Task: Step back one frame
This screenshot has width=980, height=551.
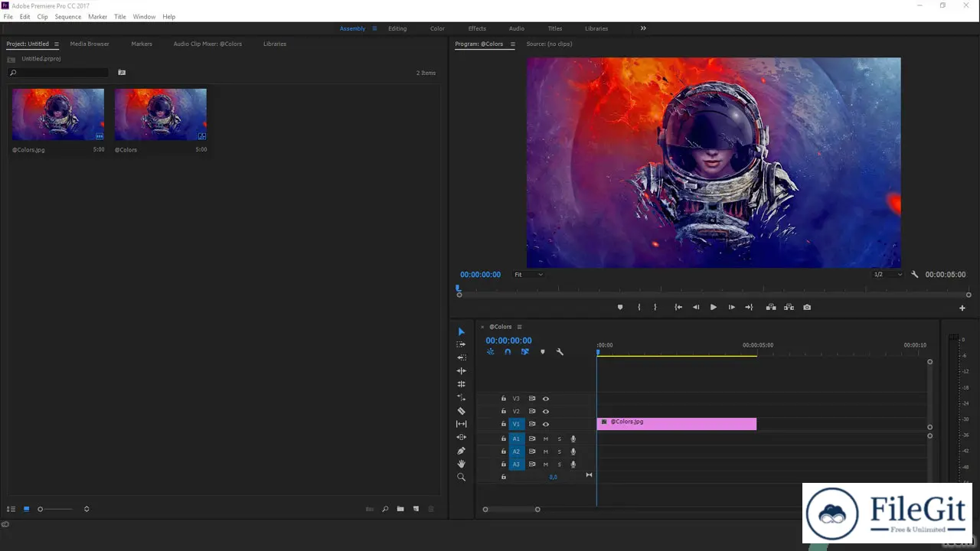Action: (x=696, y=307)
